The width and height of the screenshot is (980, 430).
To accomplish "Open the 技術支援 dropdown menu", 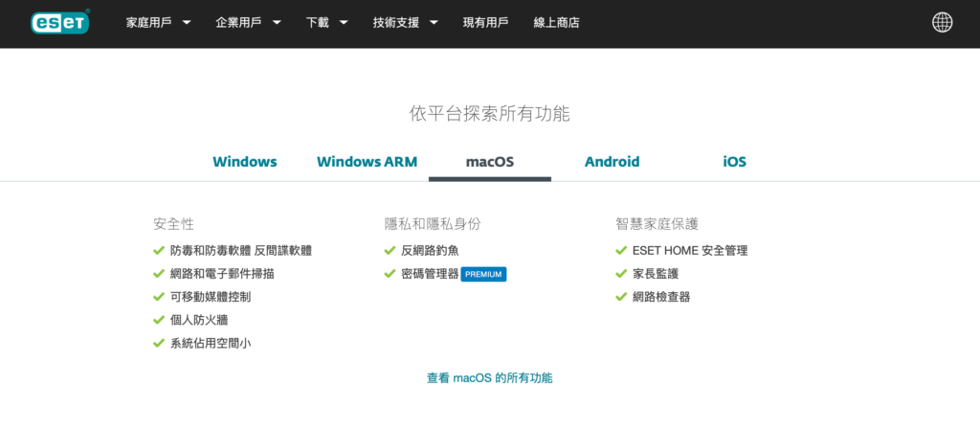I will [406, 22].
